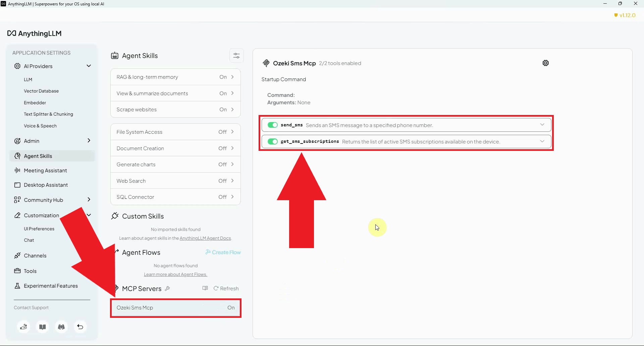This screenshot has height=346, width=644.
Task: Click the back arrow icon in footer
Action: [x=80, y=327]
